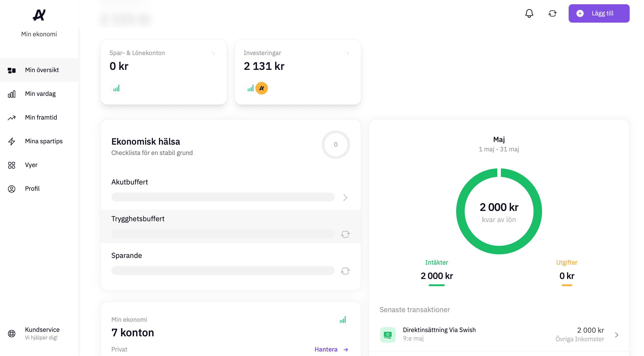This screenshot has height=356, width=644.
Task: Go to Min framtid section
Action: pos(41,117)
